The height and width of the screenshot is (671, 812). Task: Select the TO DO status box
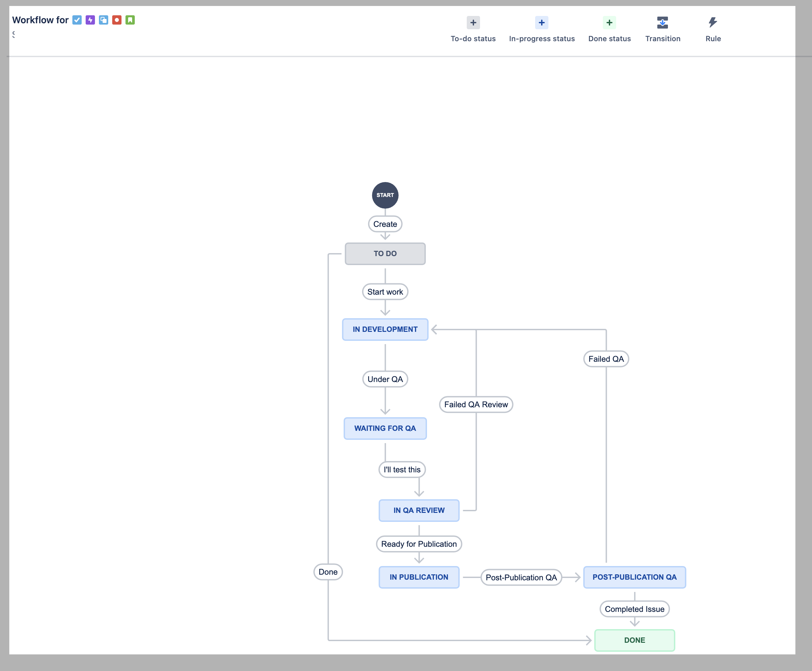(x=385, y=253)
